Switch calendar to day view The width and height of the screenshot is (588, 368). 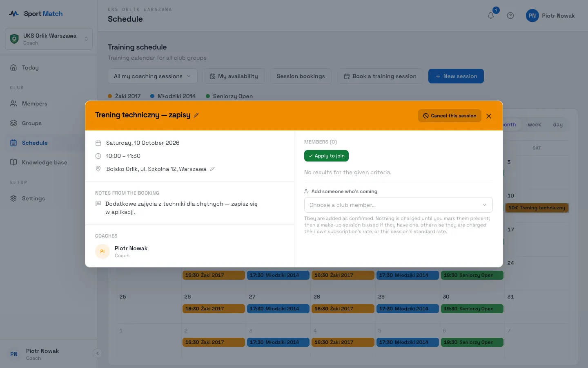click(558, 125)
